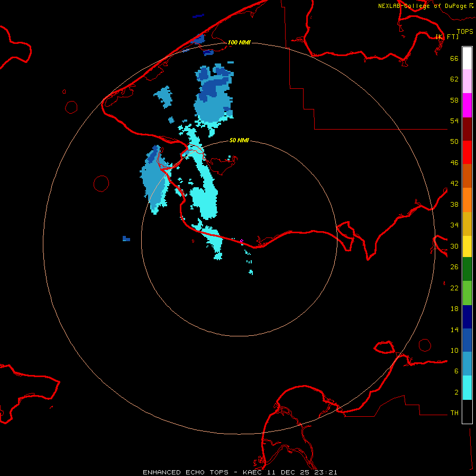The height and width of the screenshot is (476, 476).
Task: Pick the bright red legend swatch
Action: (467, 152)
